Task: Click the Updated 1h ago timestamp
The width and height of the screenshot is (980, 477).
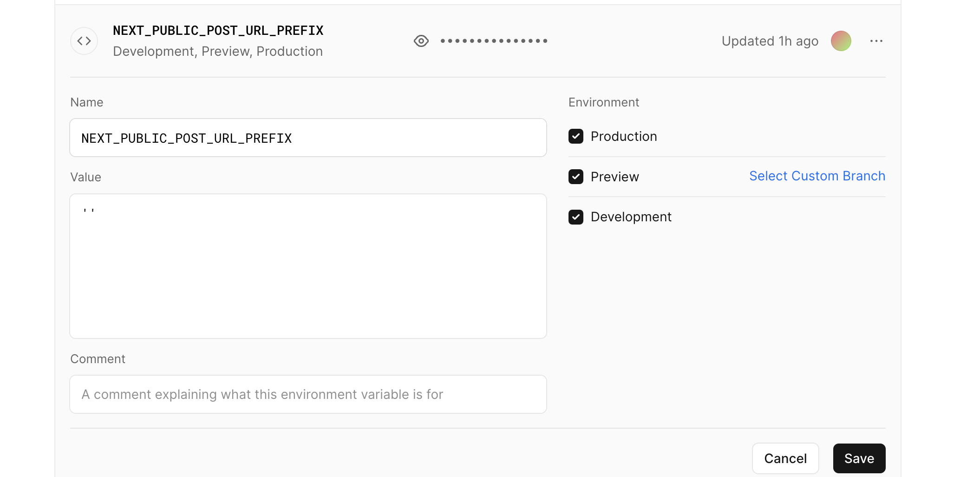Action: click(x=770, y=41)
